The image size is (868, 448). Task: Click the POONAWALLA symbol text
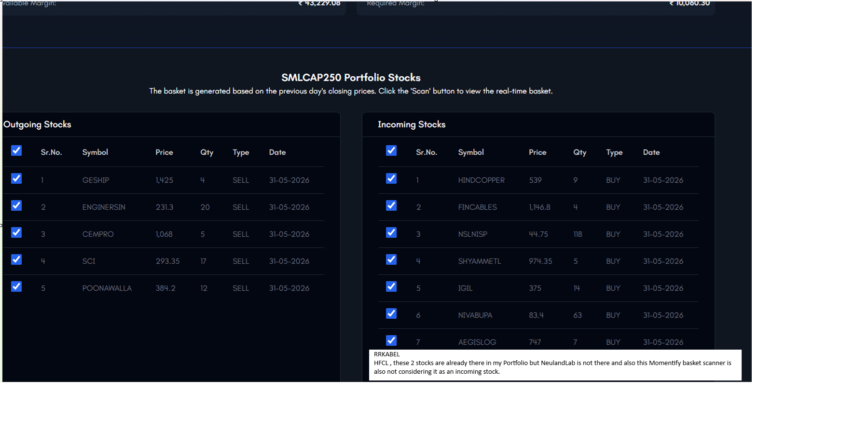point(107,288)
